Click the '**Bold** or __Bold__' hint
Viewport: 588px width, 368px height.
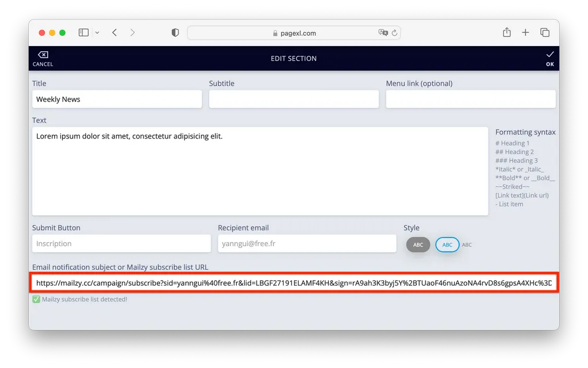coord(525,178)
